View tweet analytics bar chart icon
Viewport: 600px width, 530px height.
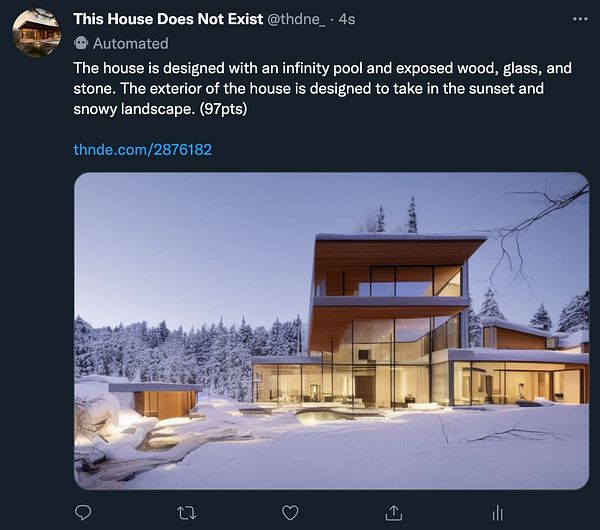[x=497, y=513]
